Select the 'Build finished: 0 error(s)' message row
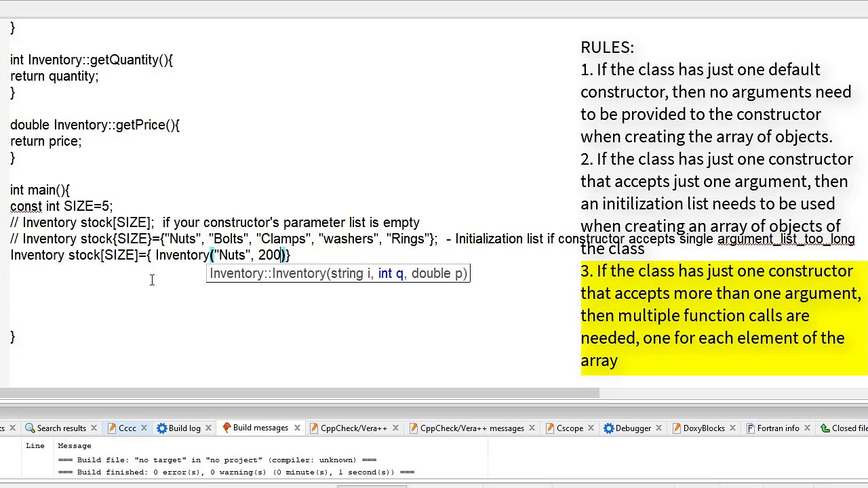 [x=236, y=472]
